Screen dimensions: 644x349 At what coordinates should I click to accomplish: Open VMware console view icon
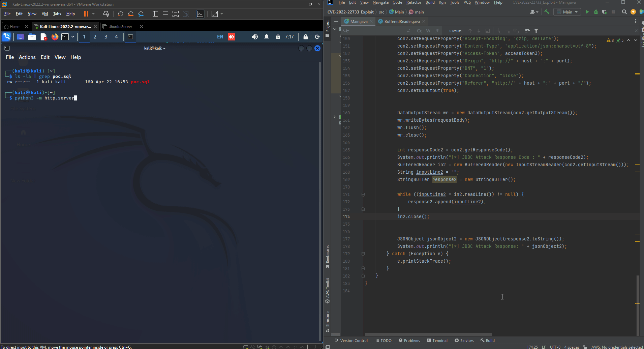click(200, 14)
